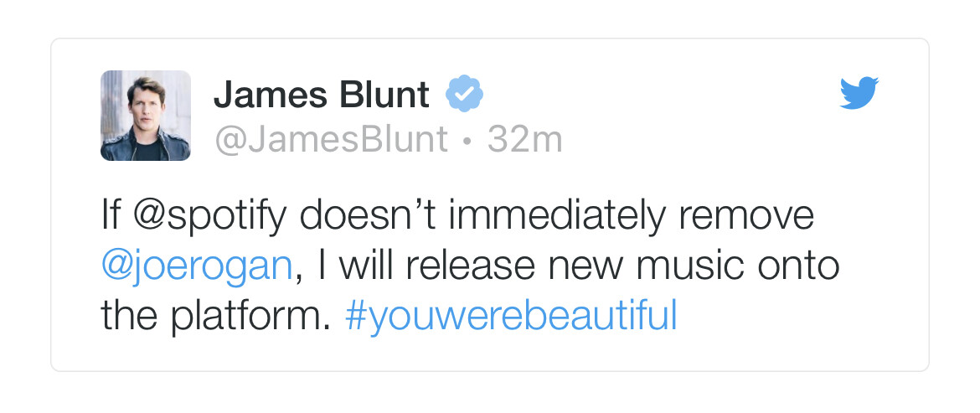Follow the @joerogan mention link

point(196,266)
